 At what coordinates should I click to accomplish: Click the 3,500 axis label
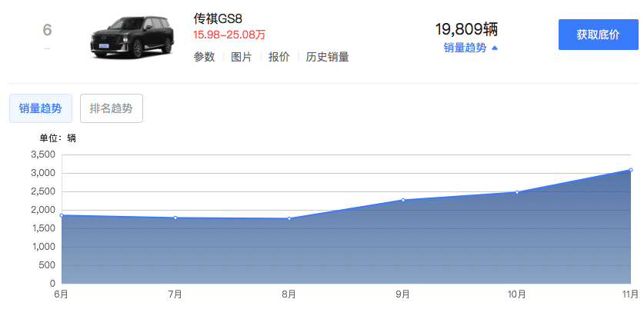point(43,154)
